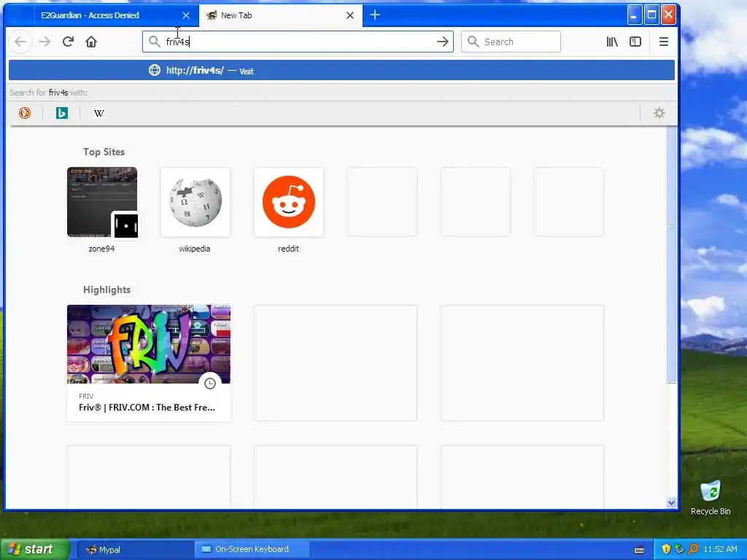This screenshot has height=560, width=747.
Task: Search friv4s with Bing icon
Action: click(x=62, y=113)
